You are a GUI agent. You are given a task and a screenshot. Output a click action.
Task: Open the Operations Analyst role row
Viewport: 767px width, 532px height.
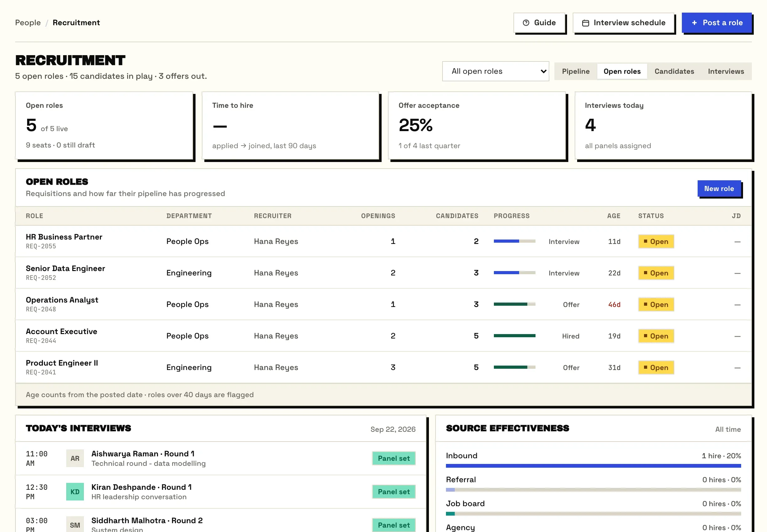tap(384, 304)
